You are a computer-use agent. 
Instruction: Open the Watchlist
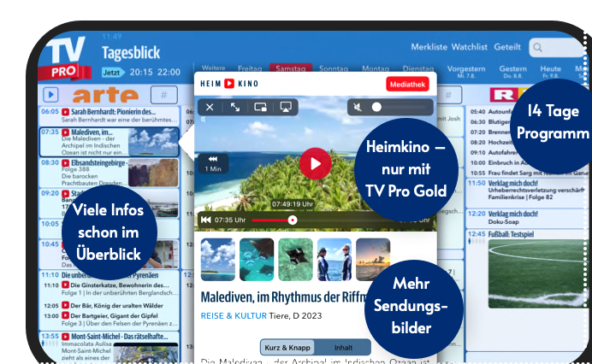(x=470, y=47)
